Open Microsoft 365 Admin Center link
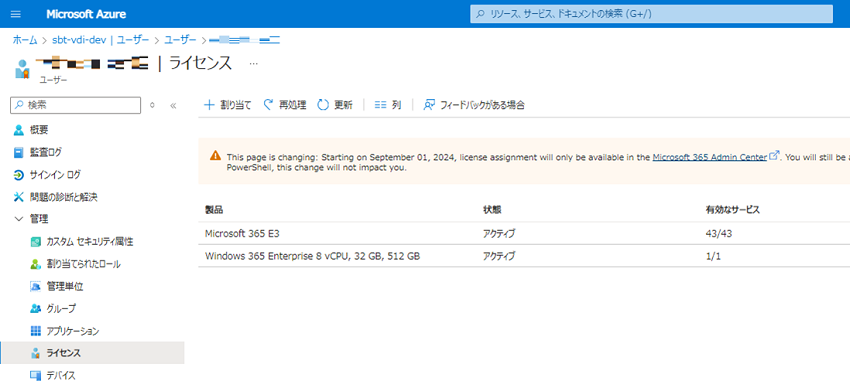The image size is (850, 388). click(x=710, y=157)
